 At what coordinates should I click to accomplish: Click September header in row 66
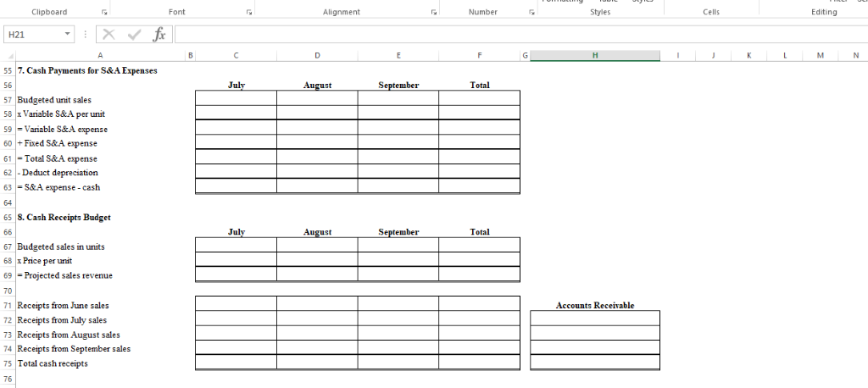[398, 232]
